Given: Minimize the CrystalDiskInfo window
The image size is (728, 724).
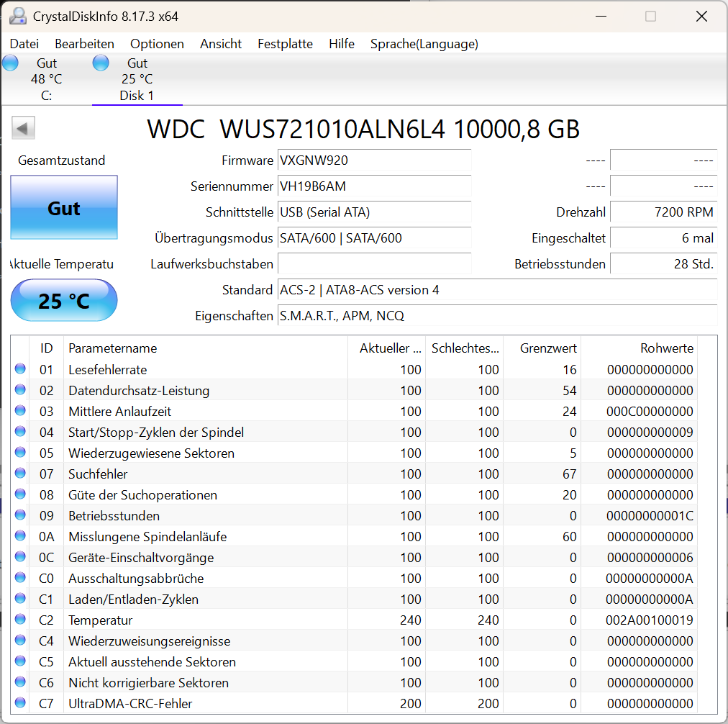Looking at the screenshot, I should pos(601,17).
